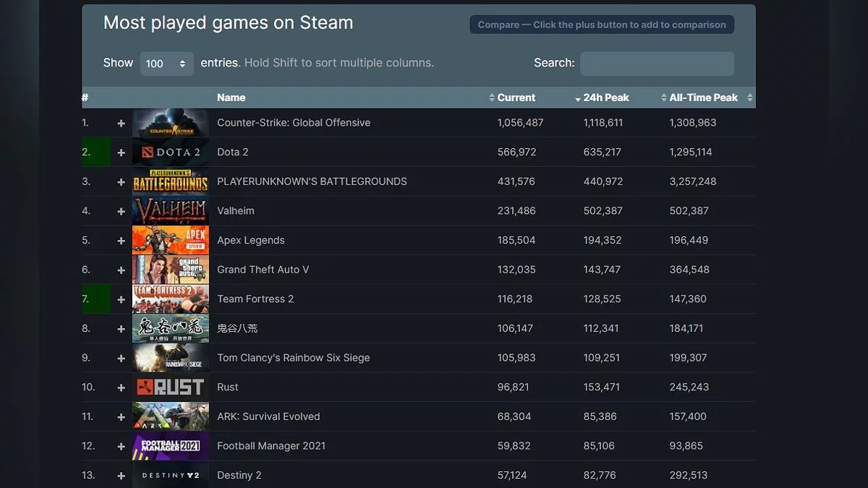Click the ARK: Survival Evolved thumbnail
868x488 pixels.
tap(171, 417)
